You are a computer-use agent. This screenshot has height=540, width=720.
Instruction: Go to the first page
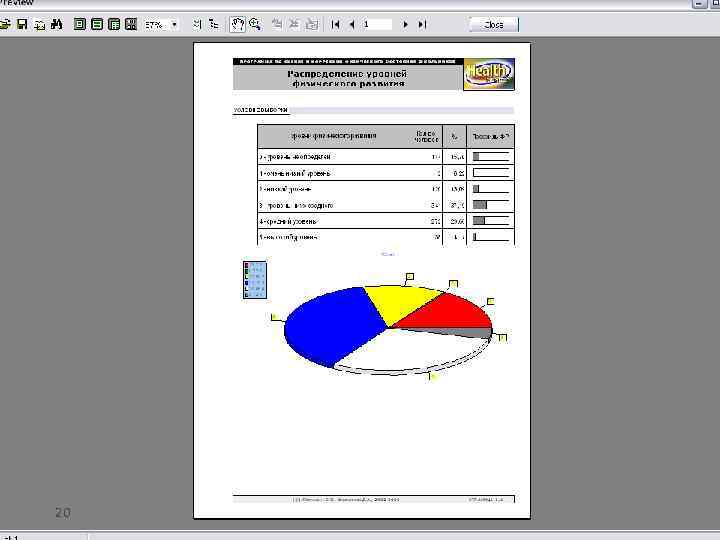335,24
